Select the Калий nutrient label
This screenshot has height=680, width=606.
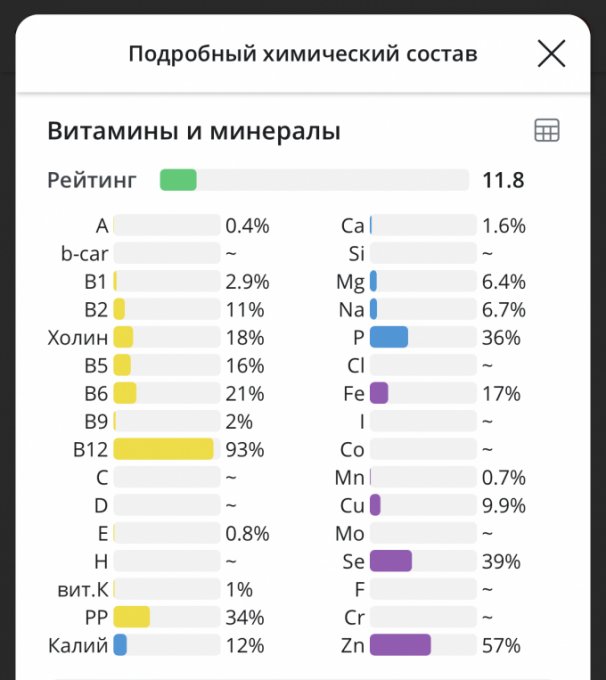[x=77, y=646]
